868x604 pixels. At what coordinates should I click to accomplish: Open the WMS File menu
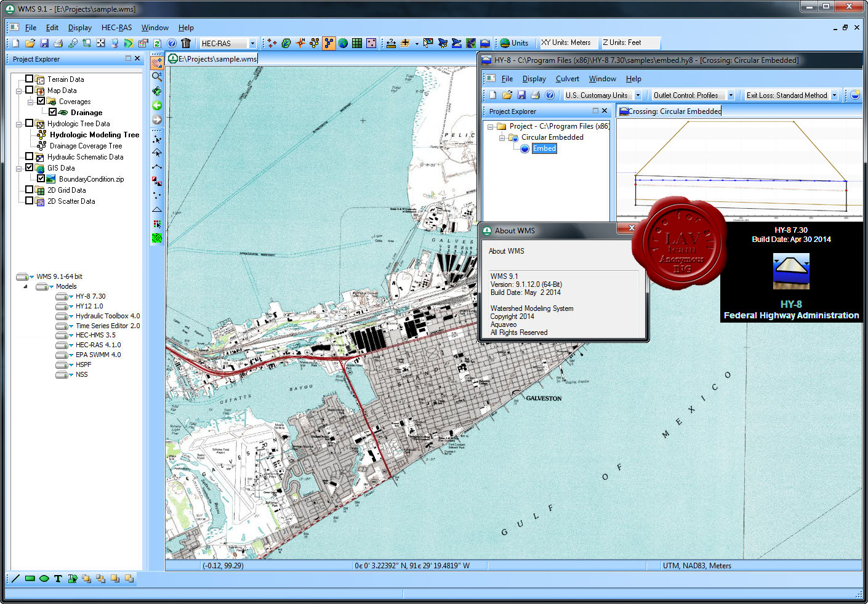(x=31, y=28)
